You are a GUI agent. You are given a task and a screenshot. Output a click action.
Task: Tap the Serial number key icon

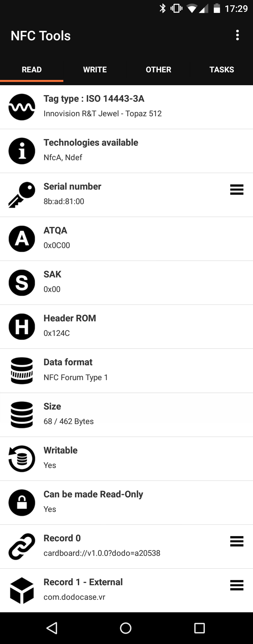click(22, 195)
